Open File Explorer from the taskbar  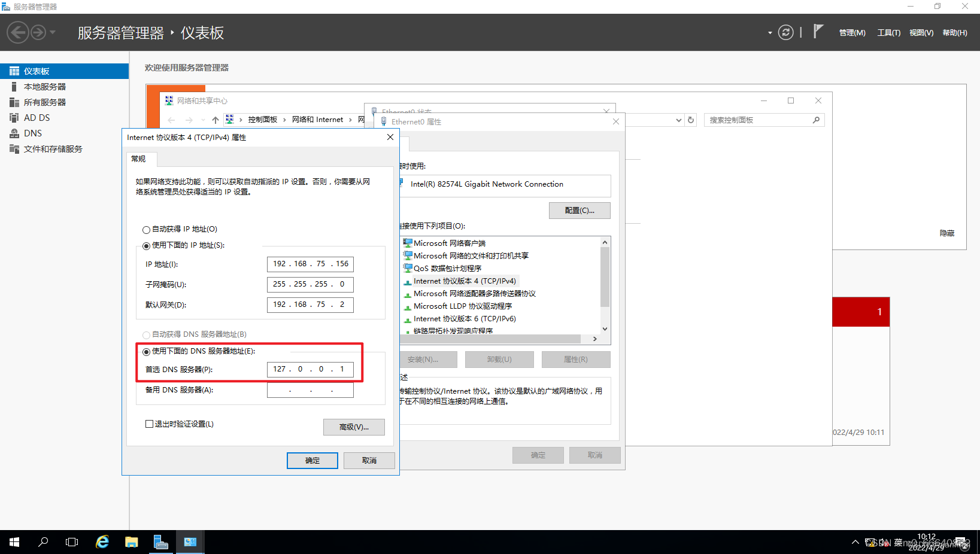coord(132,542)
